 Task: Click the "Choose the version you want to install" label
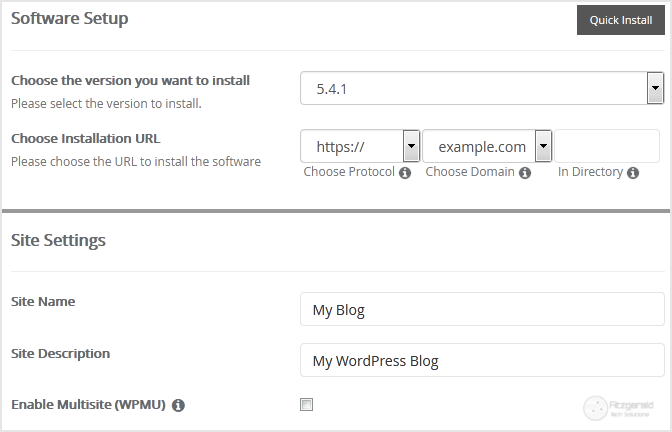point(130,80)
